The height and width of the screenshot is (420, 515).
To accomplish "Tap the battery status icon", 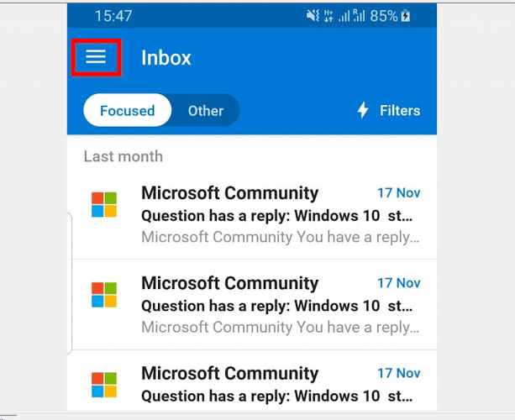I will [x=406, y=16].
